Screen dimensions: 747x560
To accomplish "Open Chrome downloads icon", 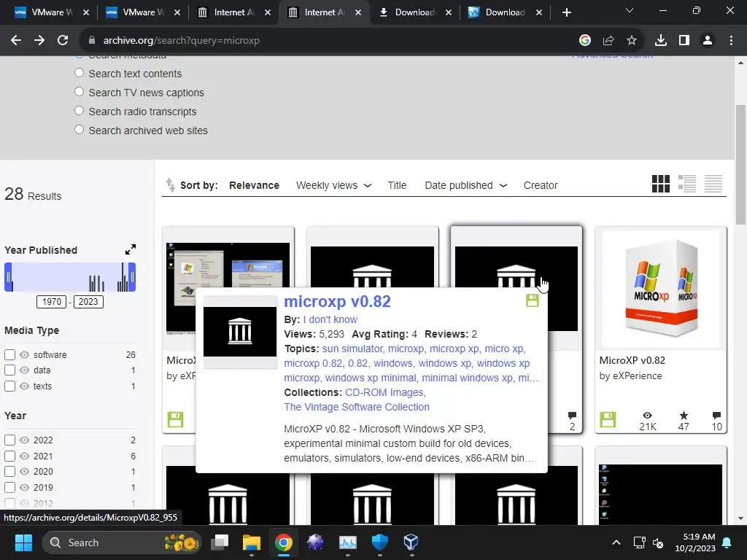I will click(661, 41).
